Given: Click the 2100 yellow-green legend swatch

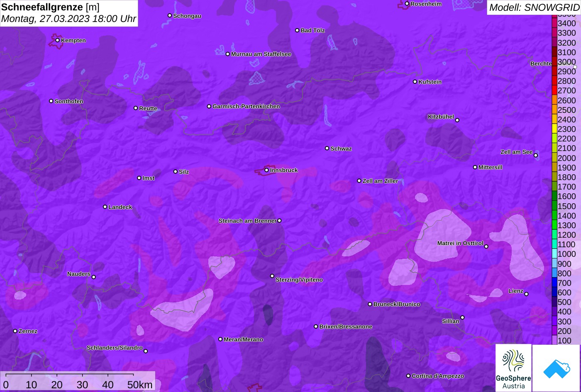Looking at the screenshot, I should click(x=554, y=148).
